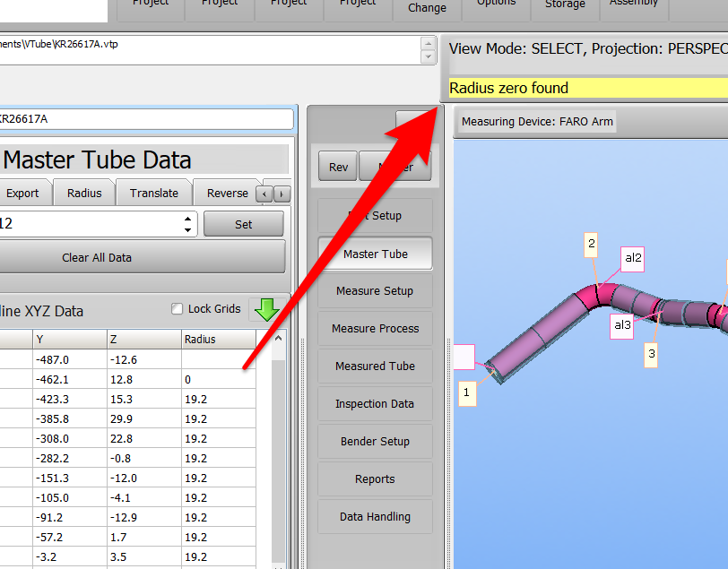Viewport: 728px width, 569px height.
Task: Click the green down arrow icon
Action: [266, 309]
